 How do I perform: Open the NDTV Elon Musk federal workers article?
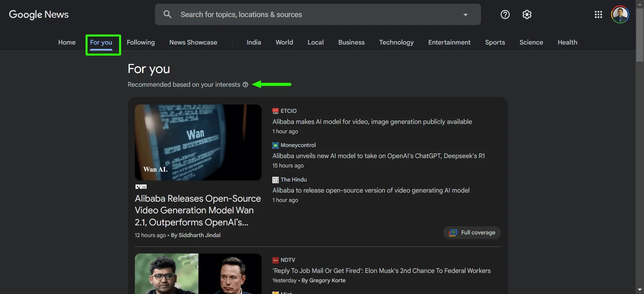(381, 271)
